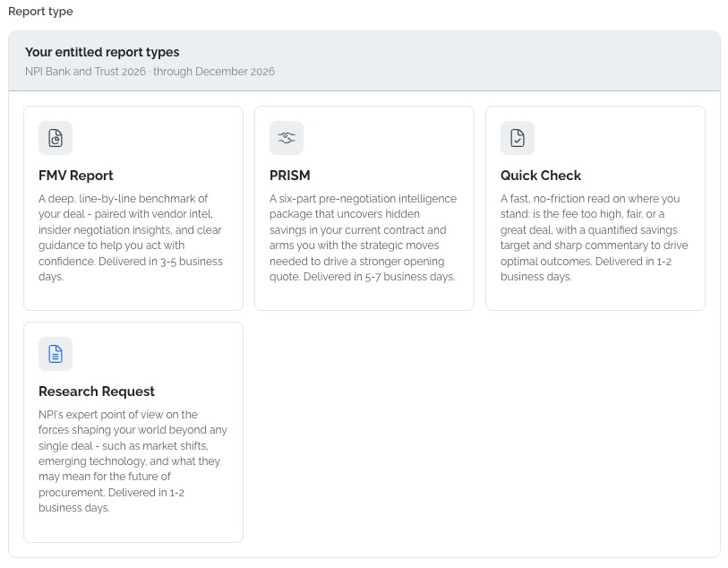Click the PRISM six-part description text
This screenshot has height=568, width=728.
(363, 237)
